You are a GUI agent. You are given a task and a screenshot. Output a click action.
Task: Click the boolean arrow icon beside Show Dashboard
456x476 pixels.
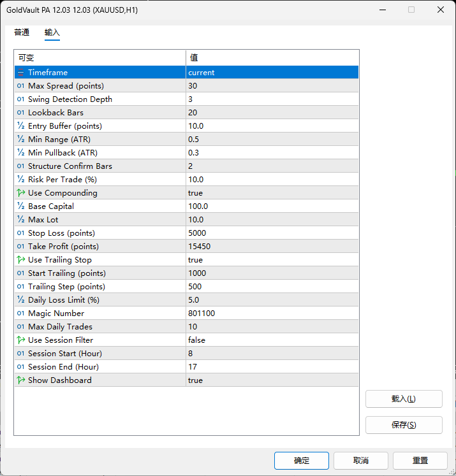(20, 380)
